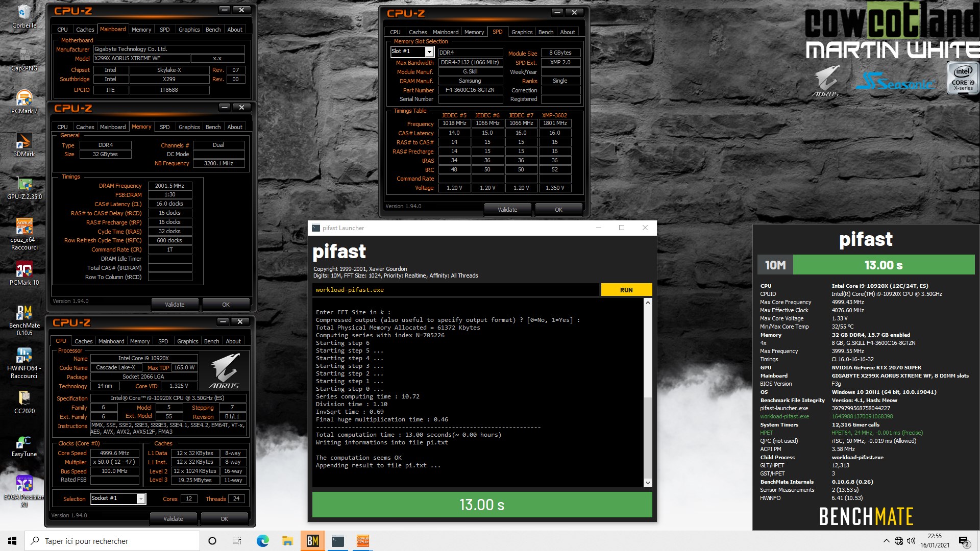Open Graphics tab in CPU-Z Mainboard window

click(189, 30)
